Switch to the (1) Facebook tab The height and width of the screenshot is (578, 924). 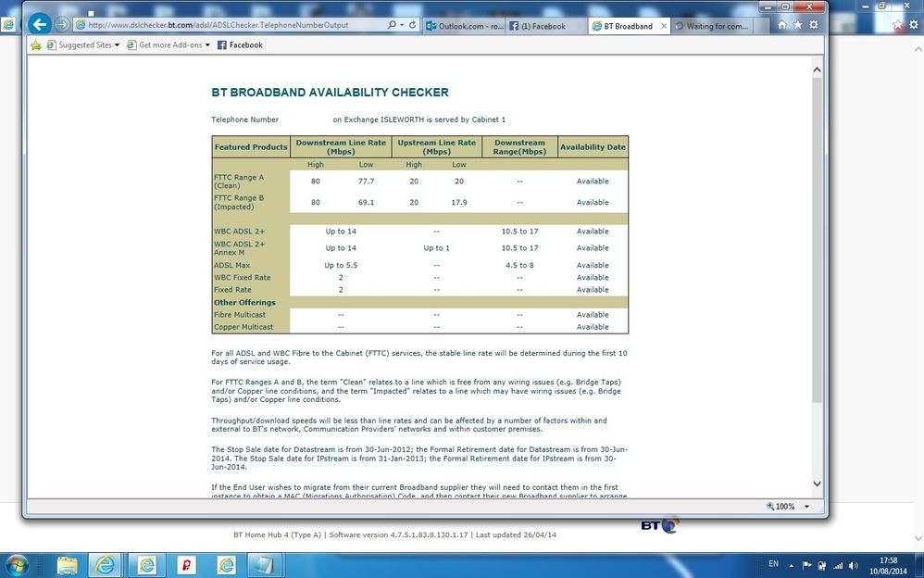[x=545, y=26]
